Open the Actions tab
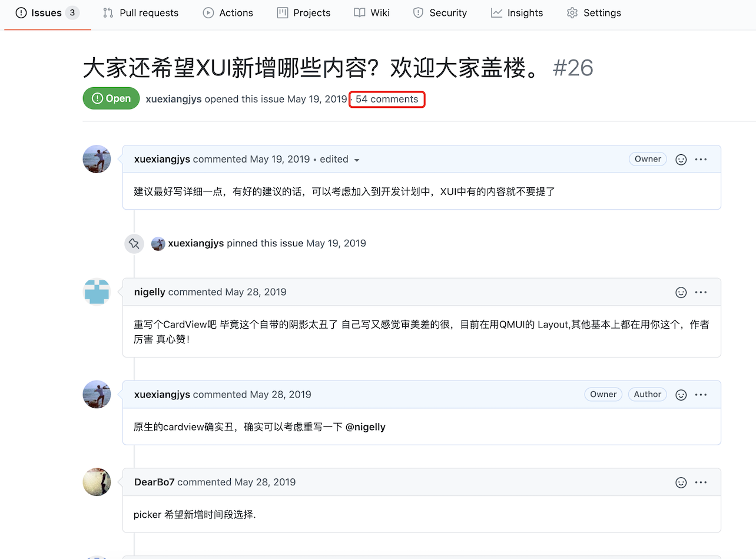Viewport: 756px width, 559px height. point(228,13)
